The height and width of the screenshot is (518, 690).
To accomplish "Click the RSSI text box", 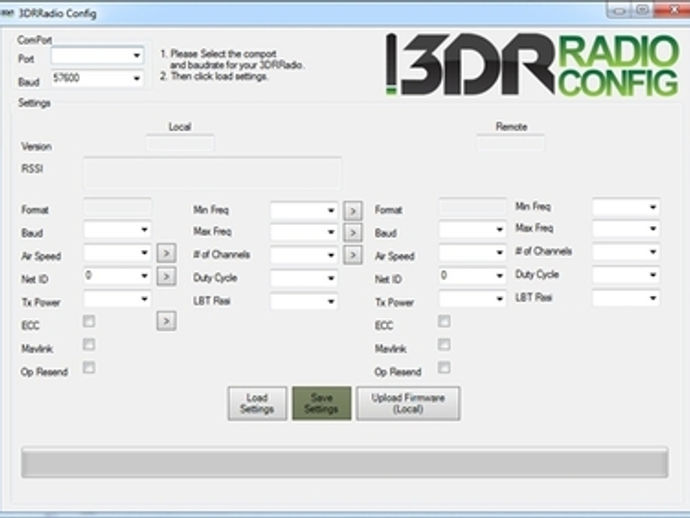I will (212, 173).
